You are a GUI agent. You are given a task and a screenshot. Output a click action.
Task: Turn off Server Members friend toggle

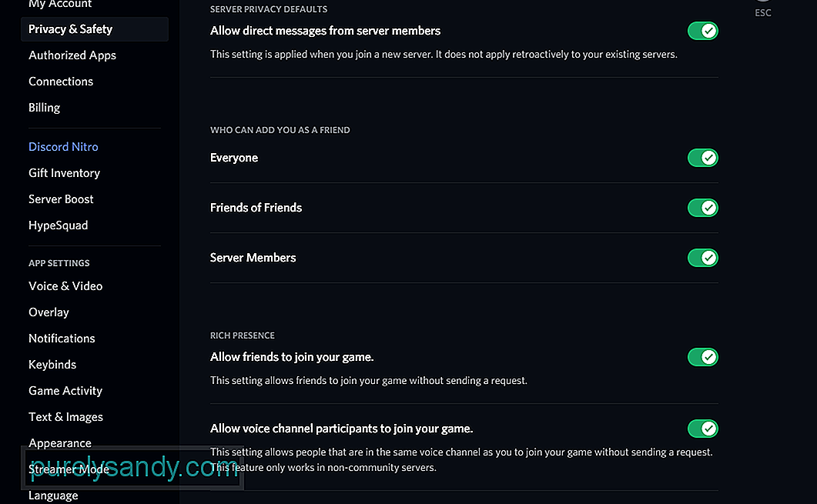(702, 258)
